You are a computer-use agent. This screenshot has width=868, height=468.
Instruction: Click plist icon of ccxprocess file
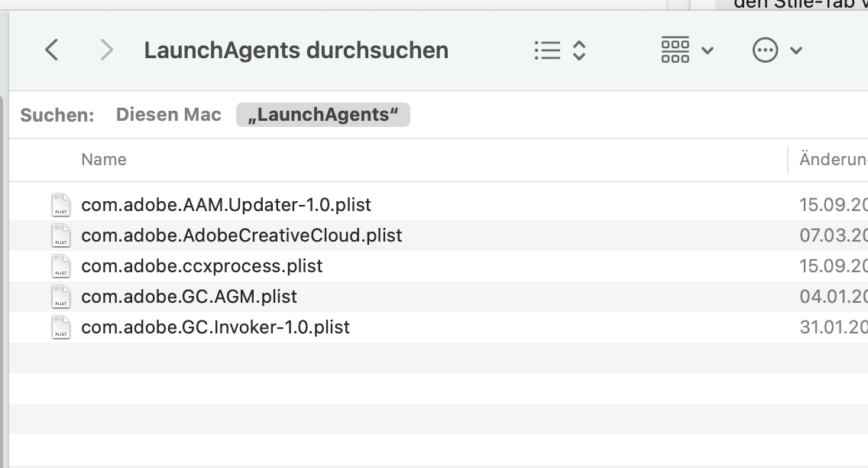point(61,266)
